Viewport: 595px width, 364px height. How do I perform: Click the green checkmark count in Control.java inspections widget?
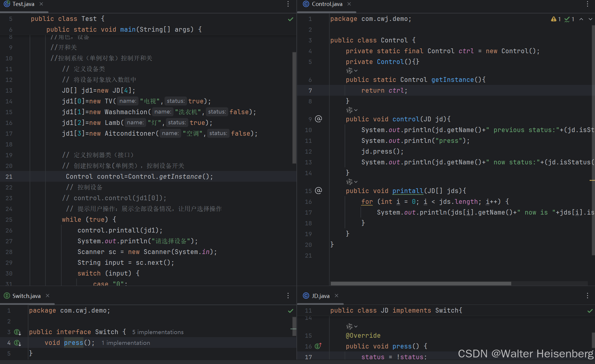[x=568, y=19]
